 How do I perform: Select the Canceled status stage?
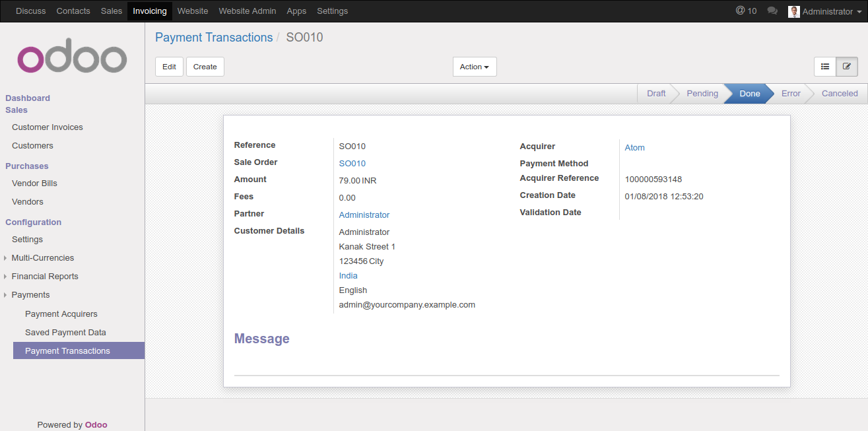tap(840, 94)
